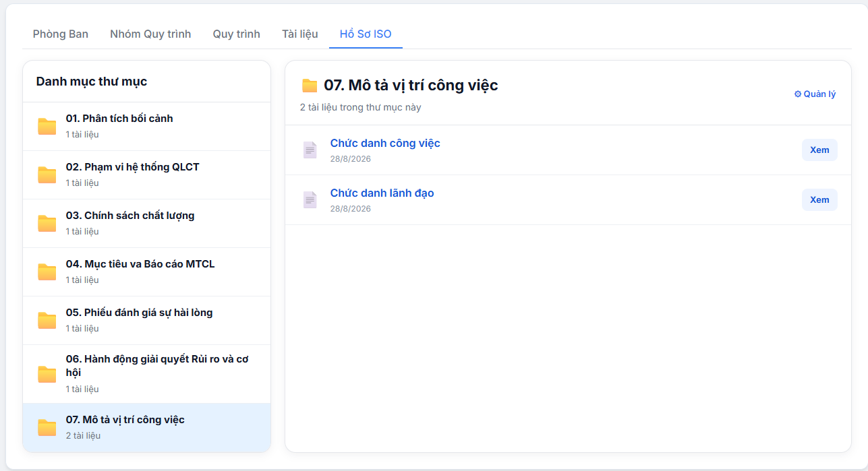Open folder 03. Chính sách chất lượng
The image size is (868, 471).
click(146, 223)
